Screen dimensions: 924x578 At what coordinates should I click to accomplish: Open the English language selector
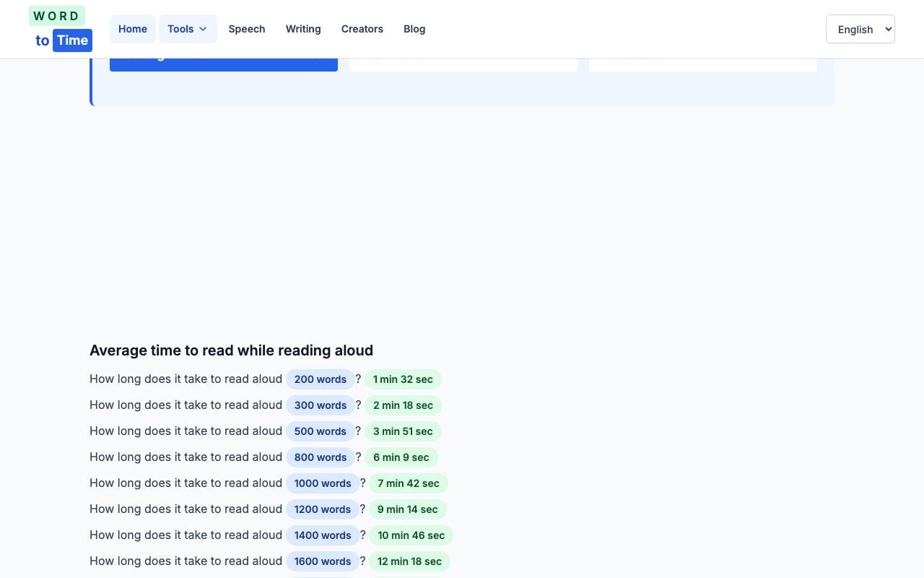coord(860,29)
